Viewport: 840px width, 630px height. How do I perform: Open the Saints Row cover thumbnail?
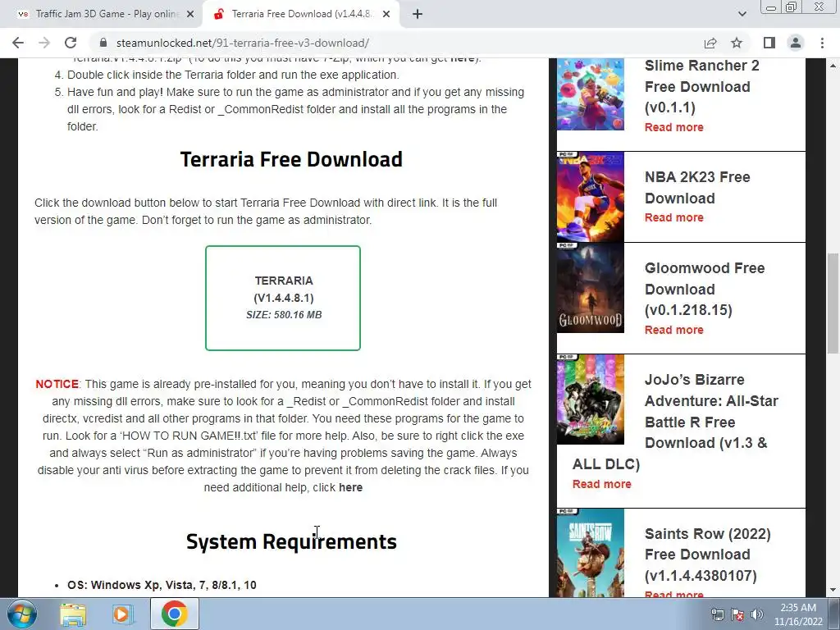tap(591, 552)
